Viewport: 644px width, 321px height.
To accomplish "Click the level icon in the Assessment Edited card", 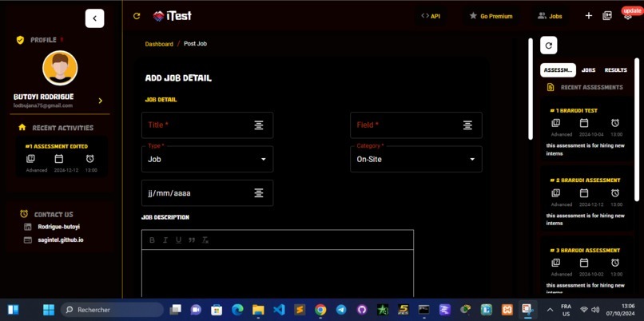I will click(x=30, y=159).
